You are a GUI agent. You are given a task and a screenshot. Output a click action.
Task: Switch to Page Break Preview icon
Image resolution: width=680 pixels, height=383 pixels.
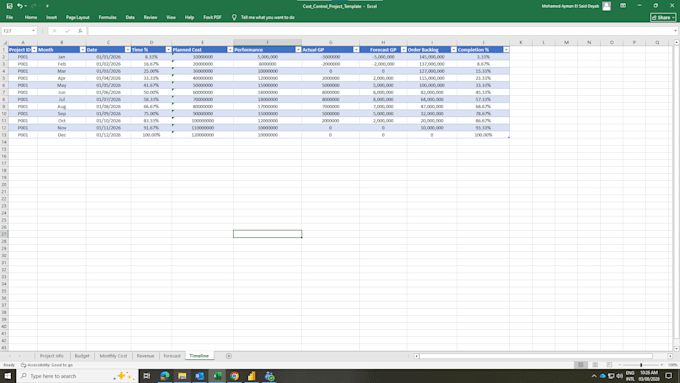(609, 365)
